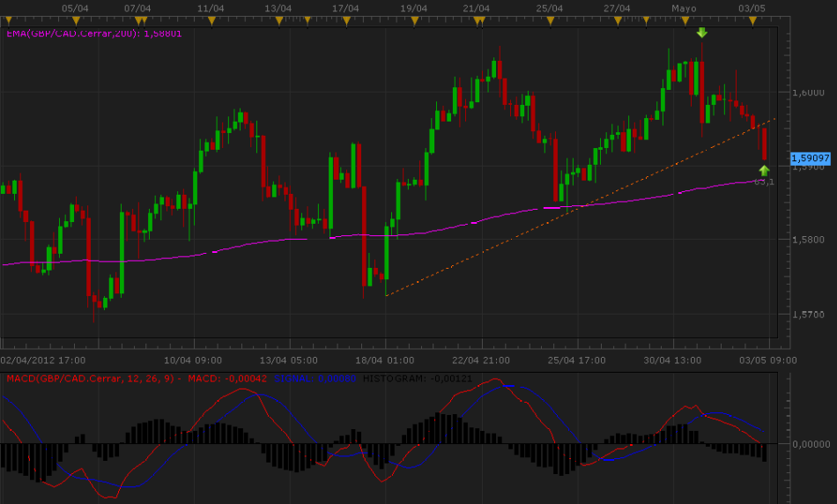Click the blue current price tag 1,59097
Screen dimensions: 837x504
(810, 159)
